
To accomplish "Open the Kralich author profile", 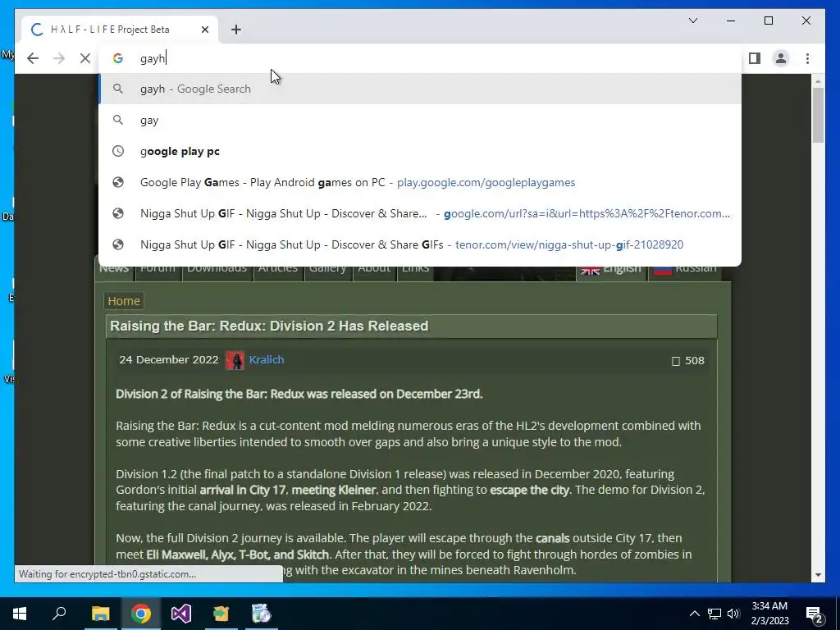I will click(267, 359).
